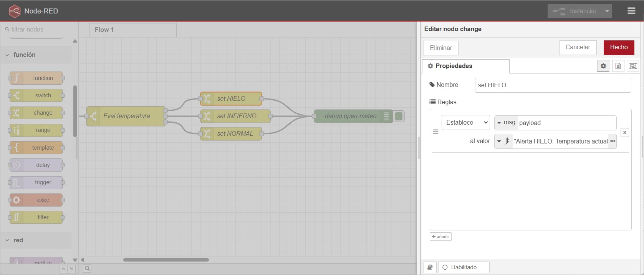
Task: Select the set NORMAL change node
Action: coord(231,133)
